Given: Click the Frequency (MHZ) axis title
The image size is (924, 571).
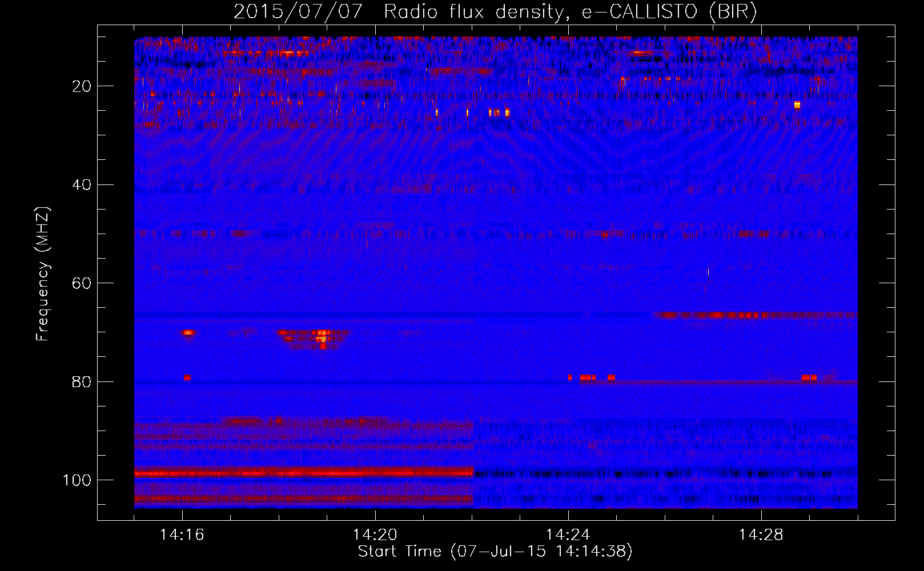Looking at the screenshot, I should click(43, 274).
